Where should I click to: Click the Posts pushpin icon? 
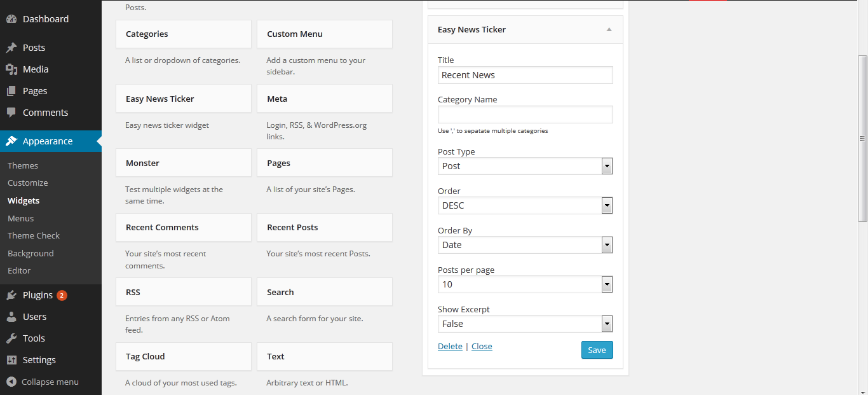11,48
